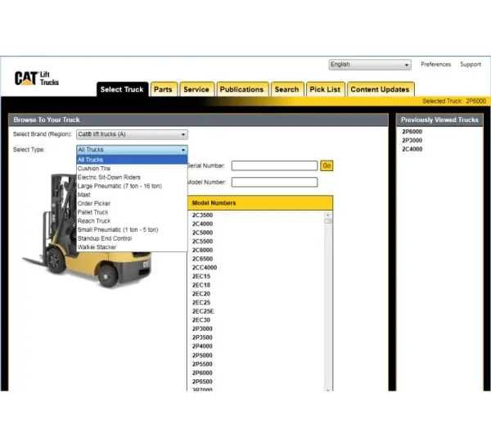Viewport: 491px width, 448px height.
Task: Select model 2P4000 in the list
Action: pyautogui.click(x=202, y=346)
